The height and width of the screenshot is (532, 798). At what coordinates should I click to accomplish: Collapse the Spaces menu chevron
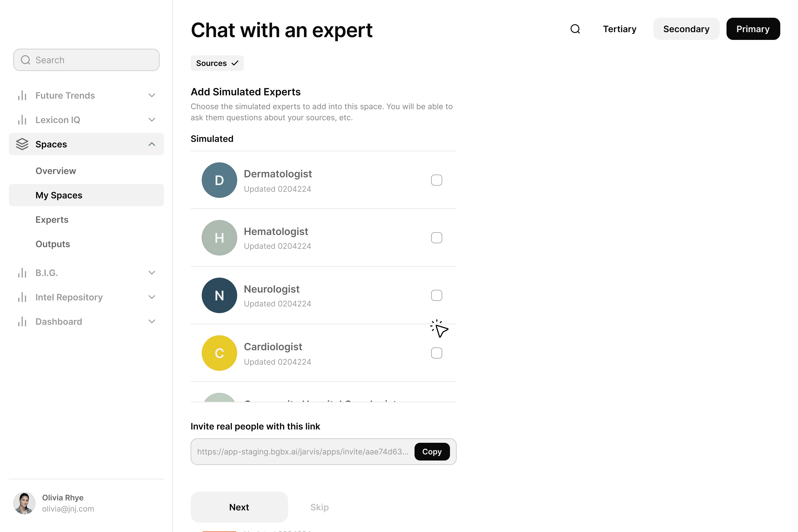(152, 144)
